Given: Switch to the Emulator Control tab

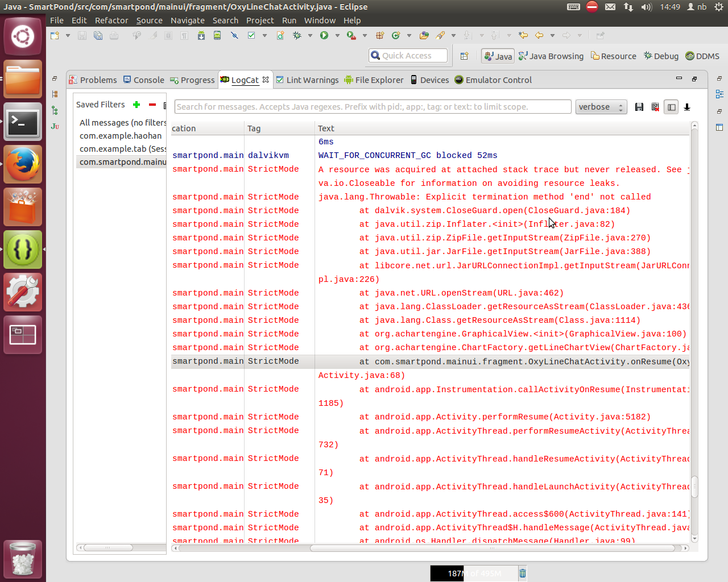Looking at the screenshot, I should coord(493,80).
